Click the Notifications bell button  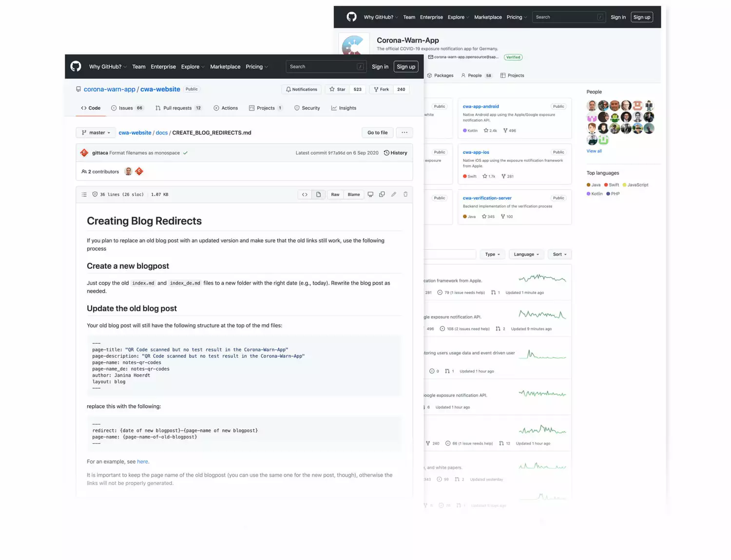coord(301,89)
